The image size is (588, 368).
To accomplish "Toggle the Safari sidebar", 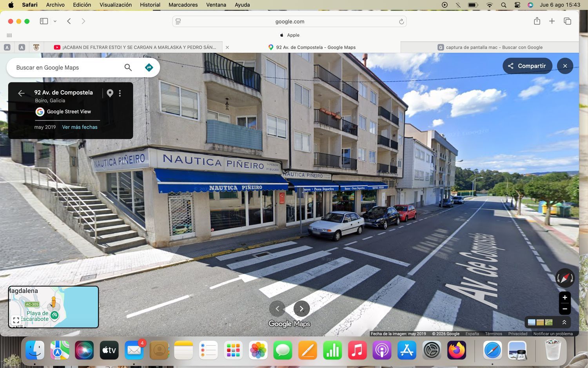I will click(44, 21).
